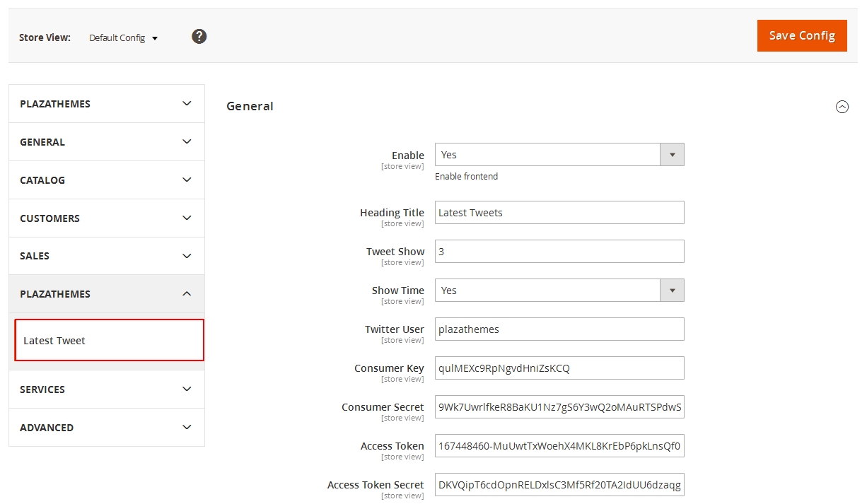Expand the SERVICES sidebar section

[106, 389]
